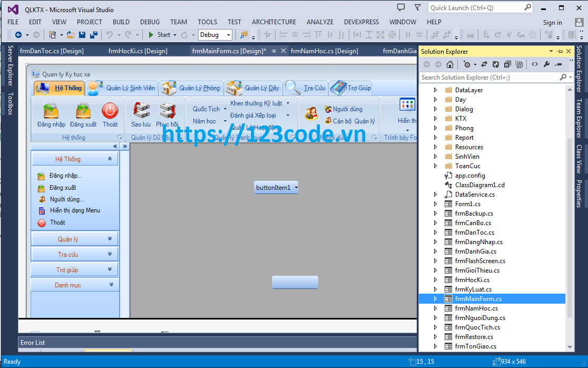This screenshot has width=588, height=368.
Task: Expand the Quản lý sidebar section
Action: coord(74,238)
